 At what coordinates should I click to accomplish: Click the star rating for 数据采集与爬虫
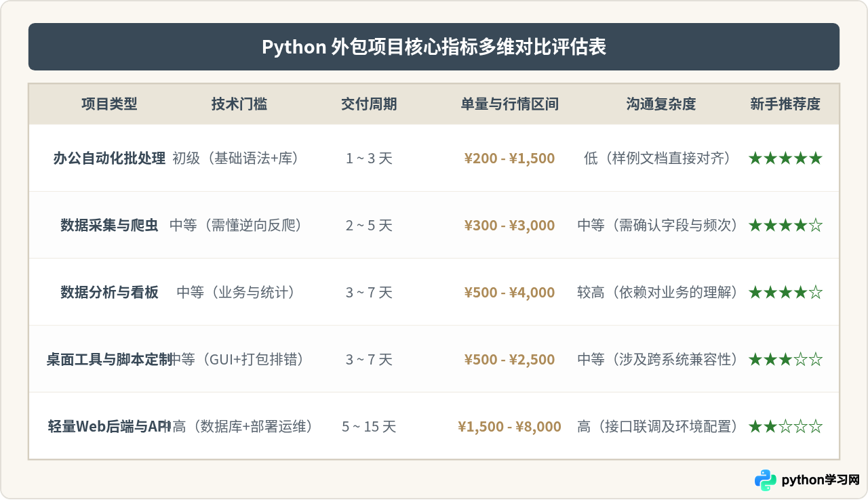[785, 226]
